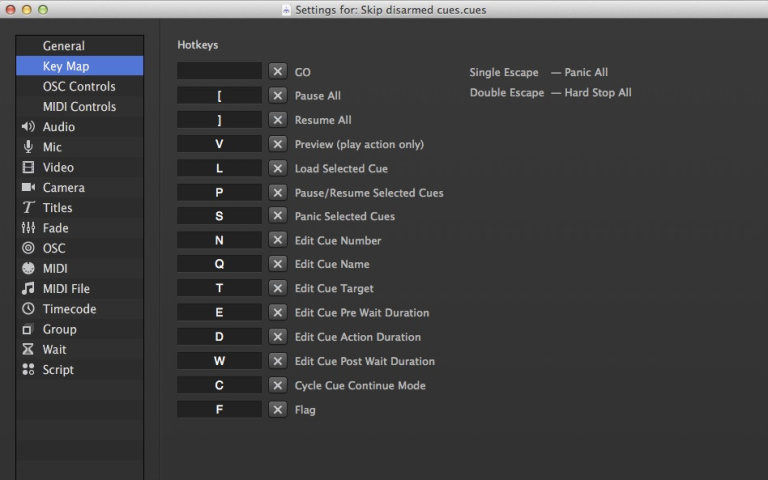Open the Wait hourglass icon
Image resolution: width=768 pixels, height=480 pixels.
click(x=28, y=349)
